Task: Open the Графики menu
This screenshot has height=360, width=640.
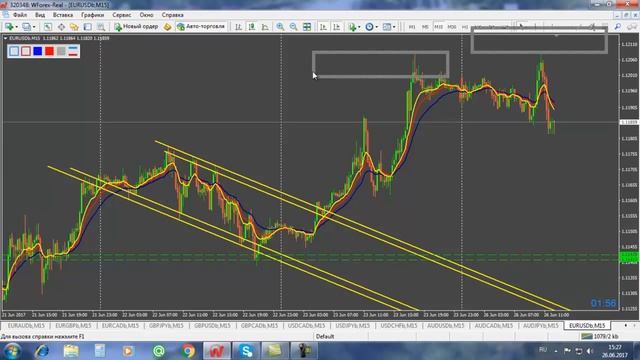Action: click(92, 15)
